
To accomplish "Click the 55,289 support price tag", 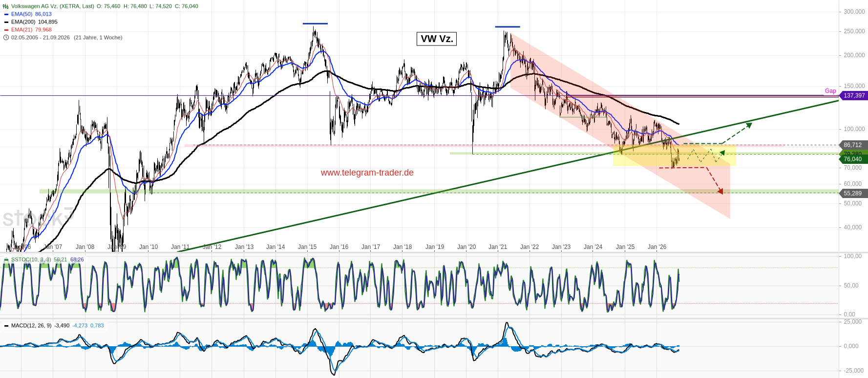I will 853,193.
